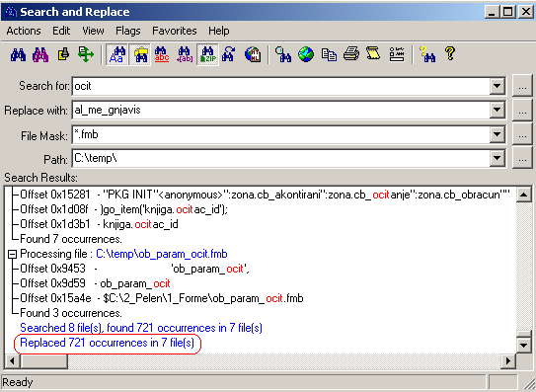Open the script scroll icon
Screen dimensions: 536x392
373,54
